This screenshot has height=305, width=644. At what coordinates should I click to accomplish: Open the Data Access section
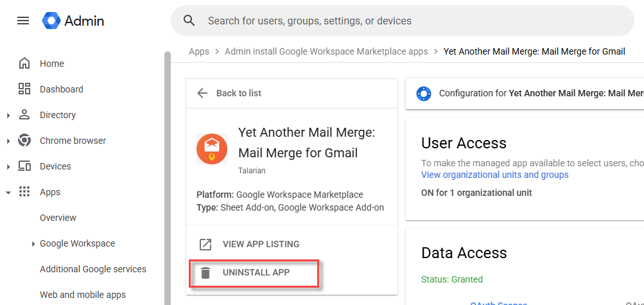[x=464, y=252]
